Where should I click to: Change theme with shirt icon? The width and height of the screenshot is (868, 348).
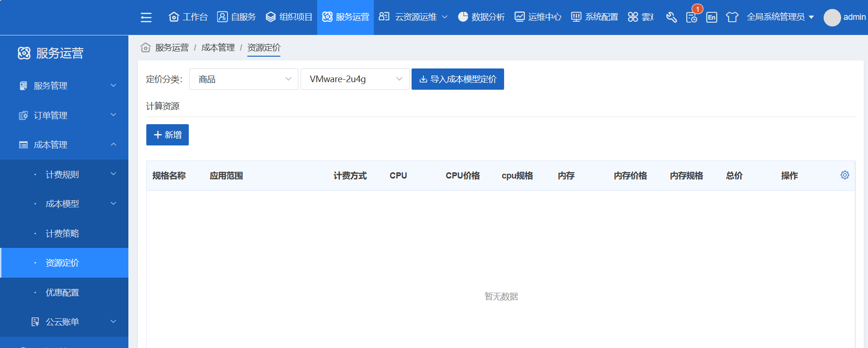click(732, 17)
